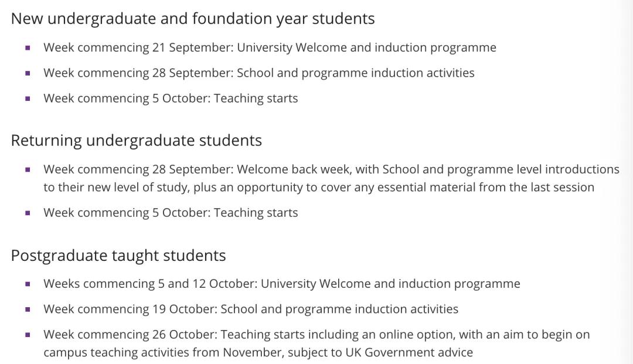633x364 pixels.
Task: Click the 28 September School and programme induction text
Action: pyautogui.click(x=258, y=73)
